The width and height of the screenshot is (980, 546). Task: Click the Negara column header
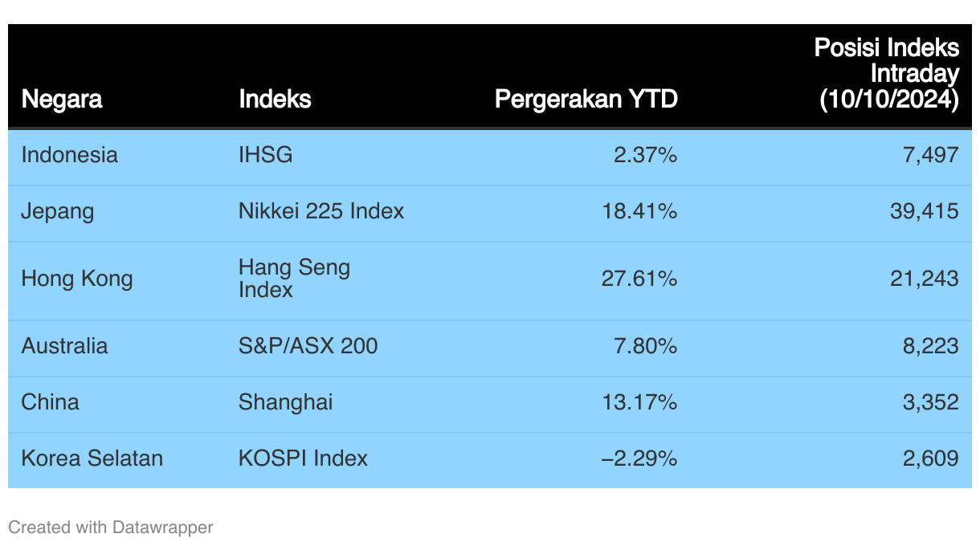pyautogui.click(x=62, y=99)
